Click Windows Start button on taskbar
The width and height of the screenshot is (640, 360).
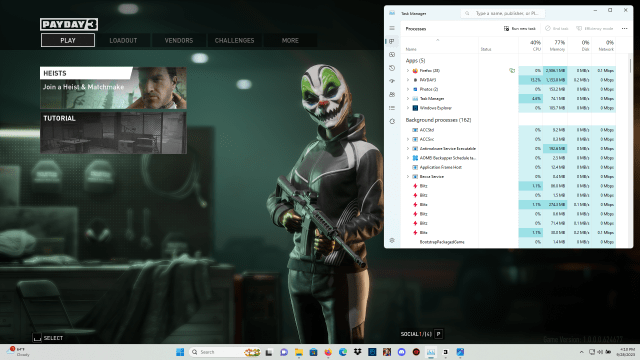tap(180, 352)
